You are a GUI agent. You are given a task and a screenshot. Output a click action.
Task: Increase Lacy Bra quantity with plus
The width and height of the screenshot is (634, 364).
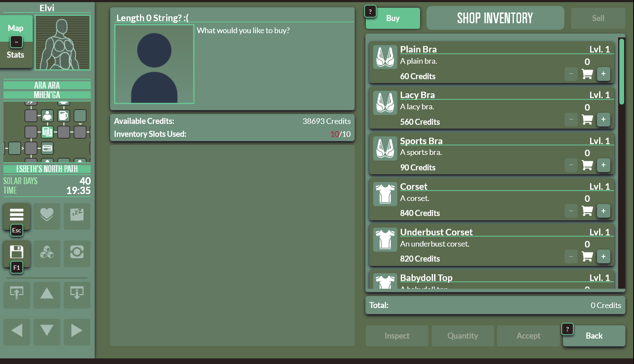[603, 120]
